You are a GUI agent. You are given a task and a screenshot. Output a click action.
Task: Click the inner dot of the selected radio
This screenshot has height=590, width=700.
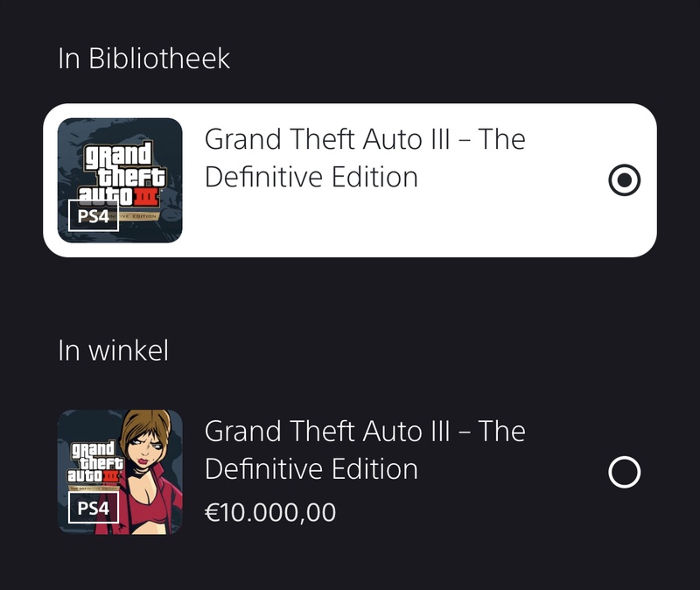click(624, 180)
